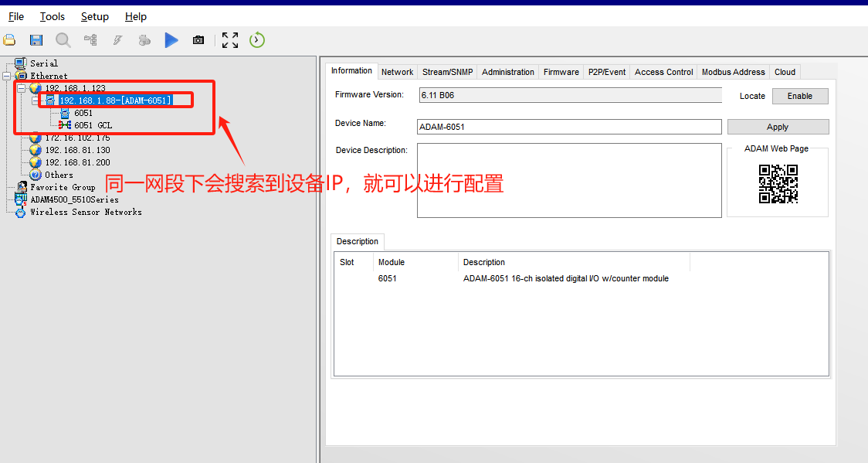This screenshot has width=868, height=463.
Task: Collapse the 192.168.1.88 ADAM-6051 device node
Action: pos(36,100)
